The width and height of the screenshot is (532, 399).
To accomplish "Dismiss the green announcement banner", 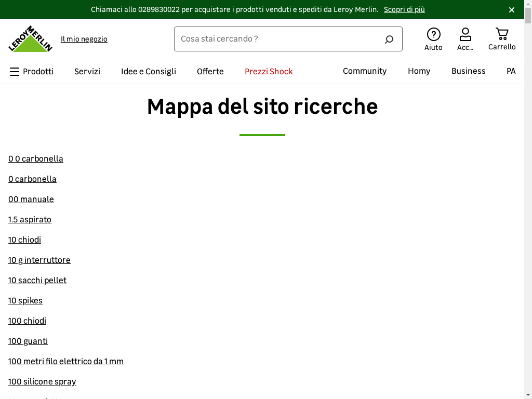I will pos(512,10).
